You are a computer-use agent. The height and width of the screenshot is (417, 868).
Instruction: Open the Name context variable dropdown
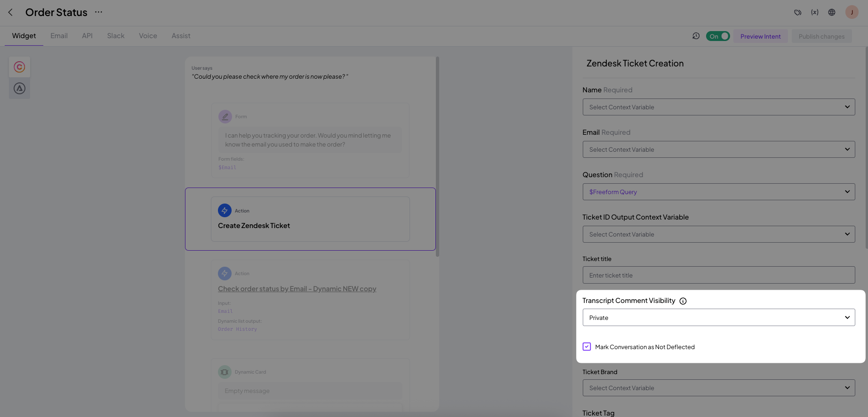point(719,107)
